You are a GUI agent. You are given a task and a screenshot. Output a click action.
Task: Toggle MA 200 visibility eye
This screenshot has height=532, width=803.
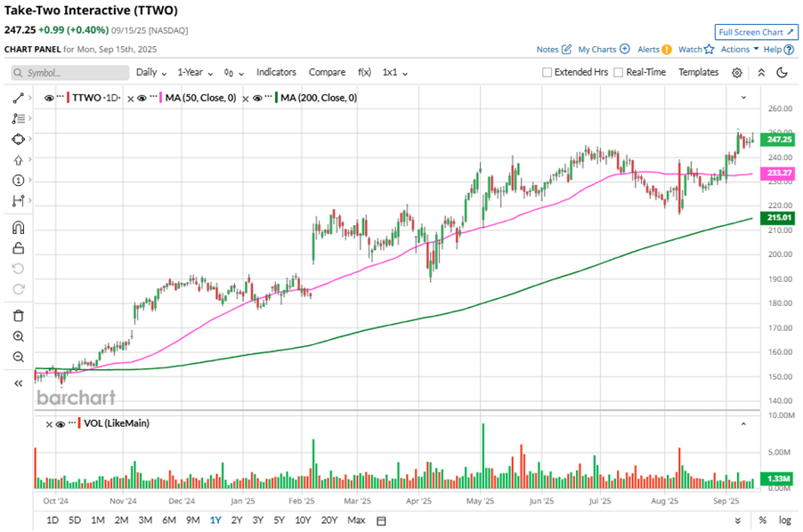click(257, 98)
